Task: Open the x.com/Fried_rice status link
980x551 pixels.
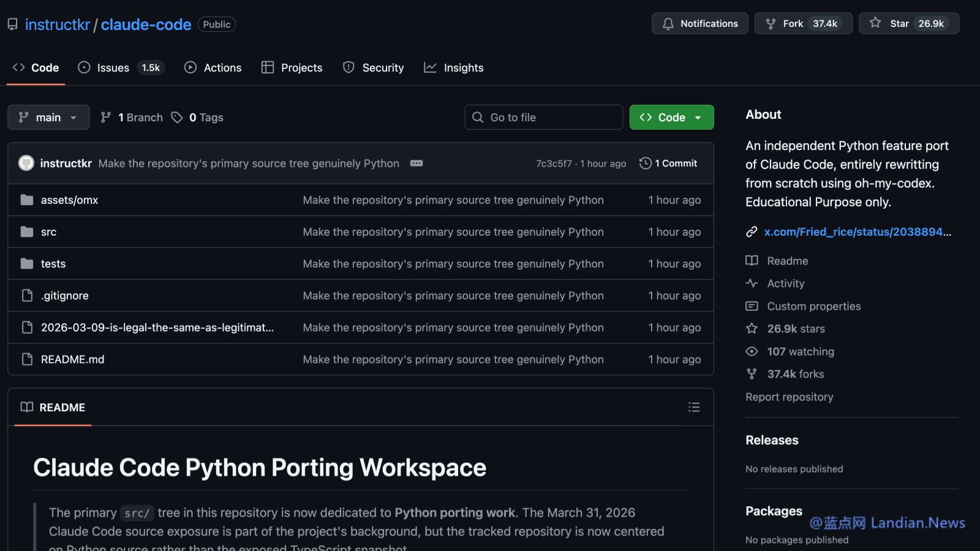Action: (857, 232)
